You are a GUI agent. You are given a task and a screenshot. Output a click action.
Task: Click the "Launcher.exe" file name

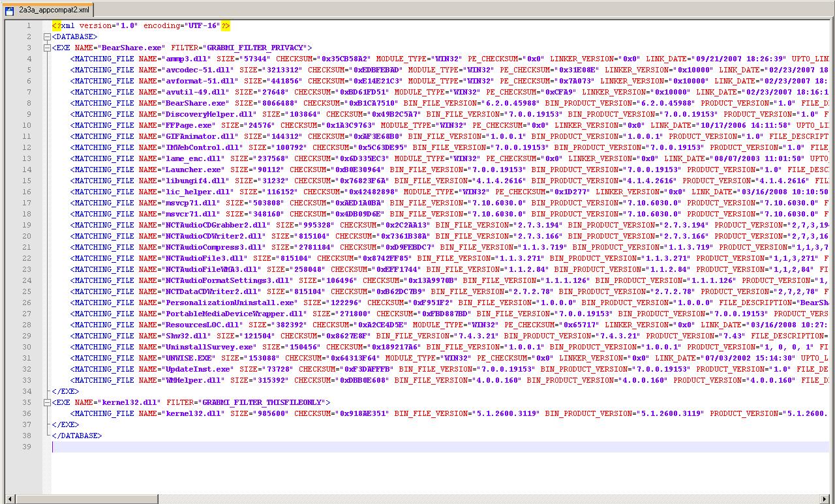pos(193,170)
